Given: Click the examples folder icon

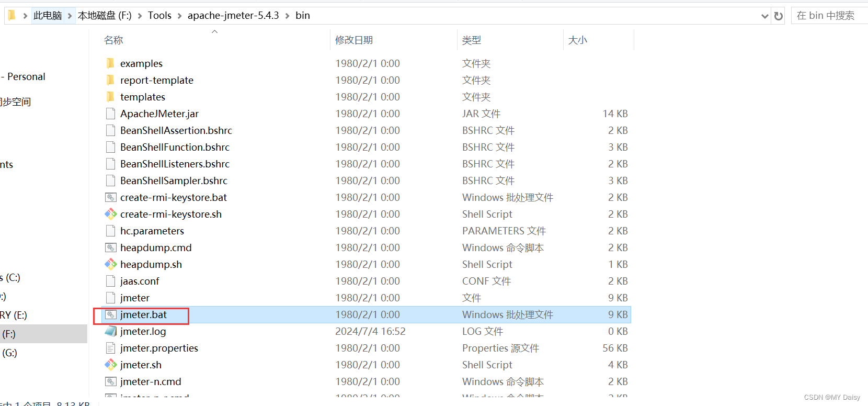Looking at the screenshot, I should 110,63.
